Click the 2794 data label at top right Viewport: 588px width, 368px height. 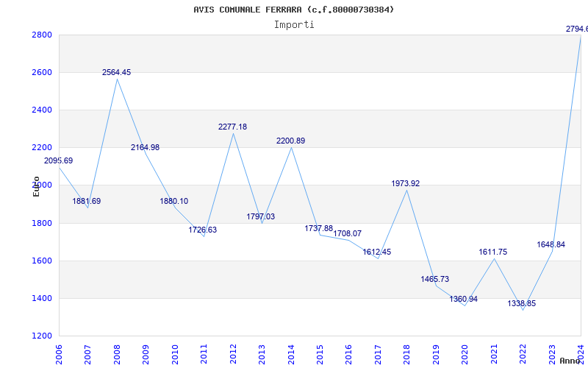pyautogui.click(x=577, y=29)
